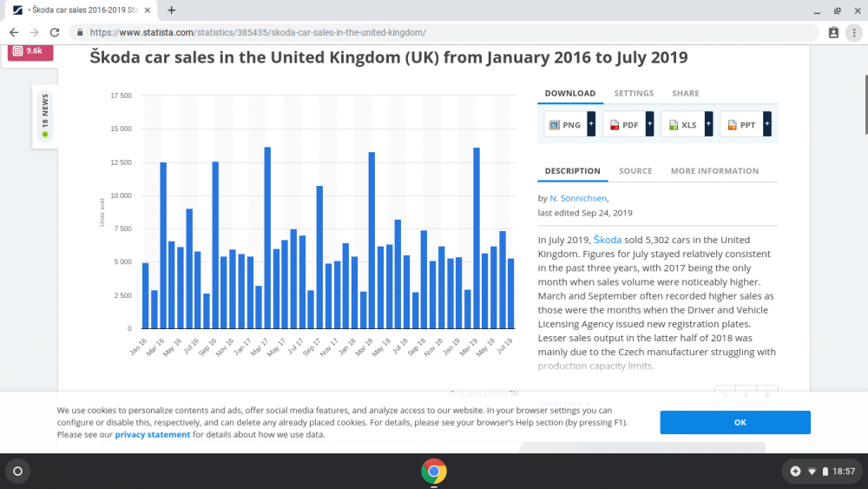Select the Download tab

coord(570,93)
